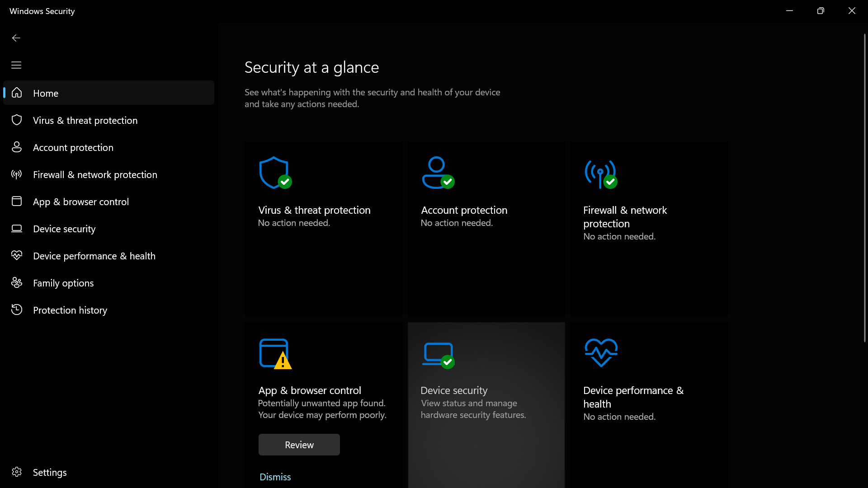This screenshot has width=868, height=488.
Task: Click the Protection history clock icon
Action: (x=17, y=309)
